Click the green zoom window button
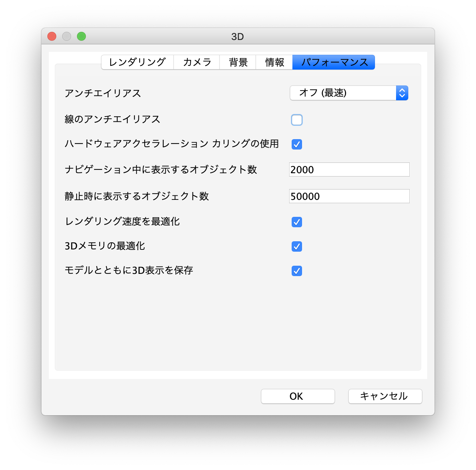This screenshot has width=476, height=470. tap(81, 36)
